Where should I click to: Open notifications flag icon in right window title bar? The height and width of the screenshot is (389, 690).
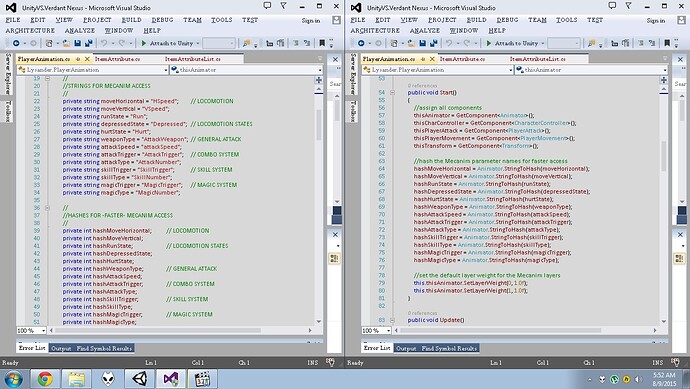pyautogui.click(x=628, y=6)
